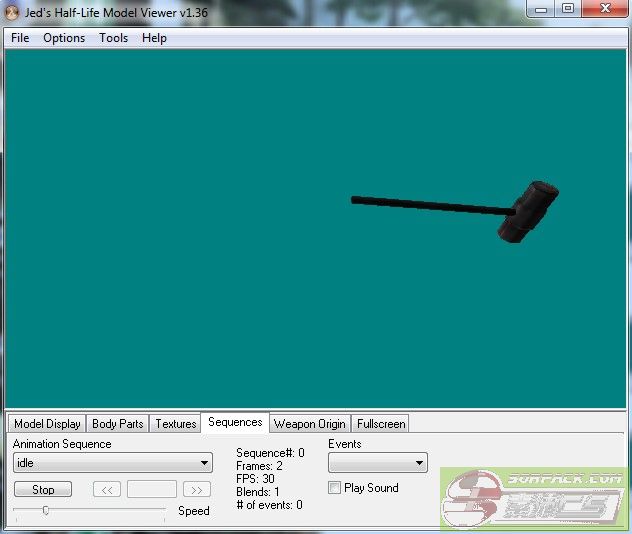Switch to the Textures tab
632x534 pixels.
tap(176, 424)
